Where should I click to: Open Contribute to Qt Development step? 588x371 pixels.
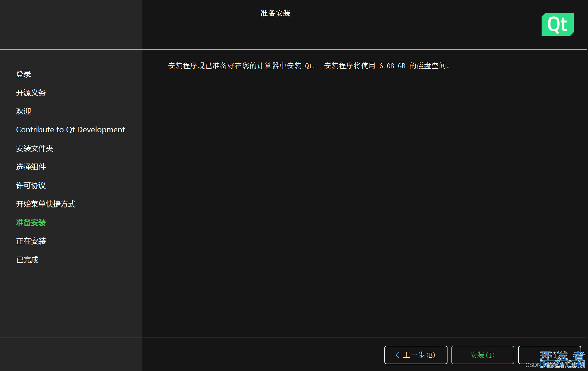pos(71,130)
